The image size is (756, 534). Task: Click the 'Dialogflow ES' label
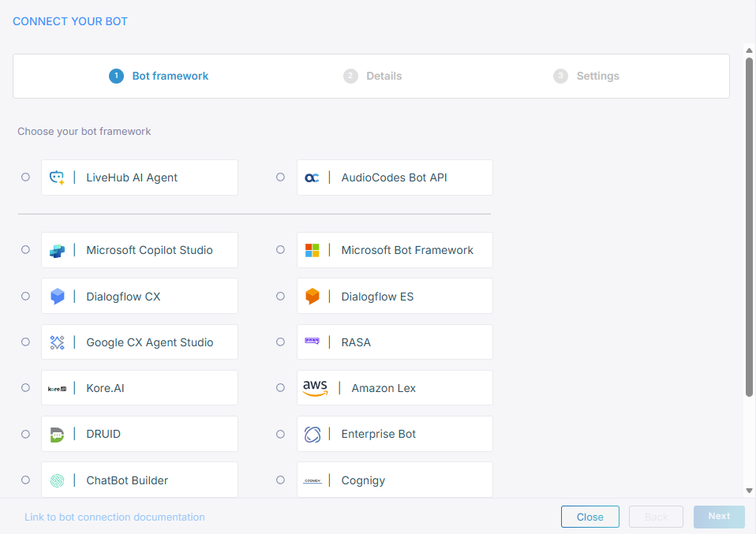377,297
